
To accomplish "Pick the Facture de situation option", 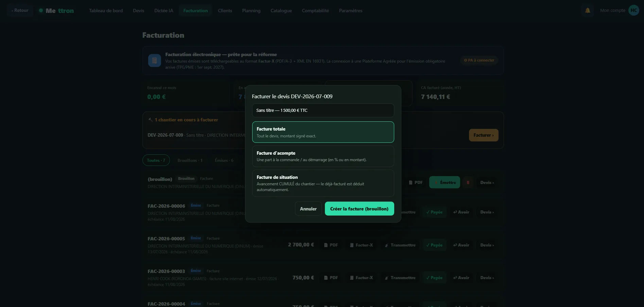I will point(323,183).
